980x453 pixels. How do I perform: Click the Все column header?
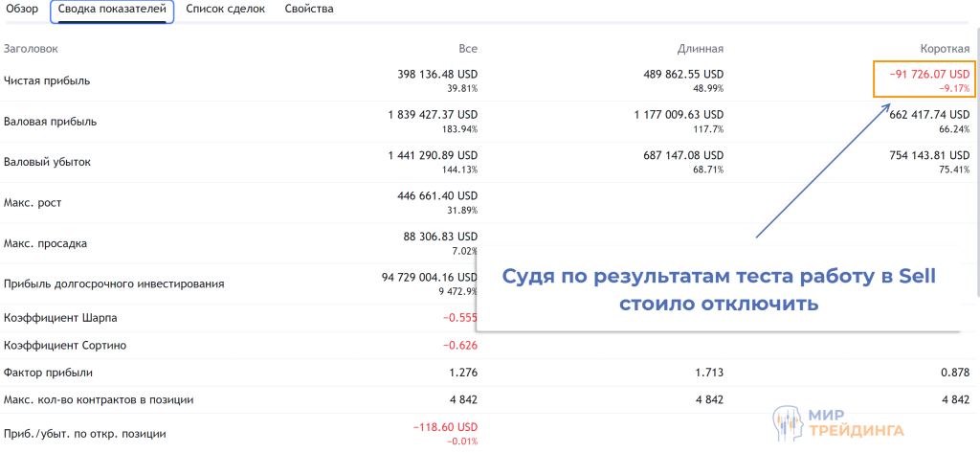pos(468,49)
